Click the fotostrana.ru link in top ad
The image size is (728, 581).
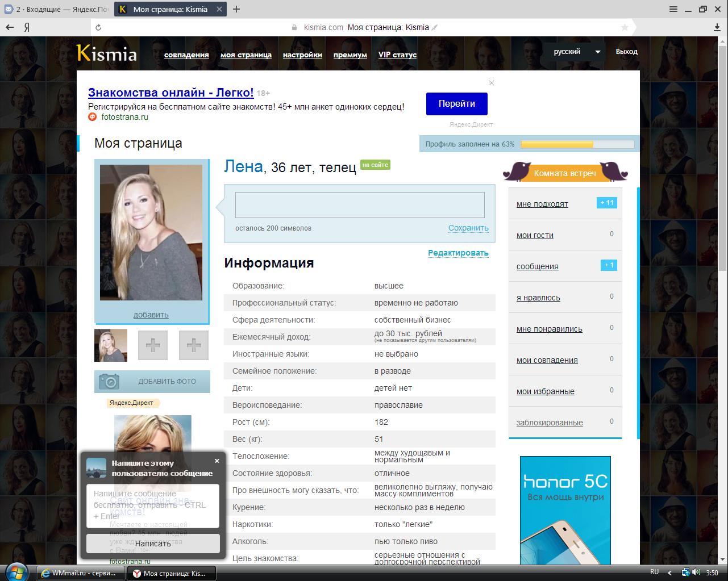tap(124, 117)
